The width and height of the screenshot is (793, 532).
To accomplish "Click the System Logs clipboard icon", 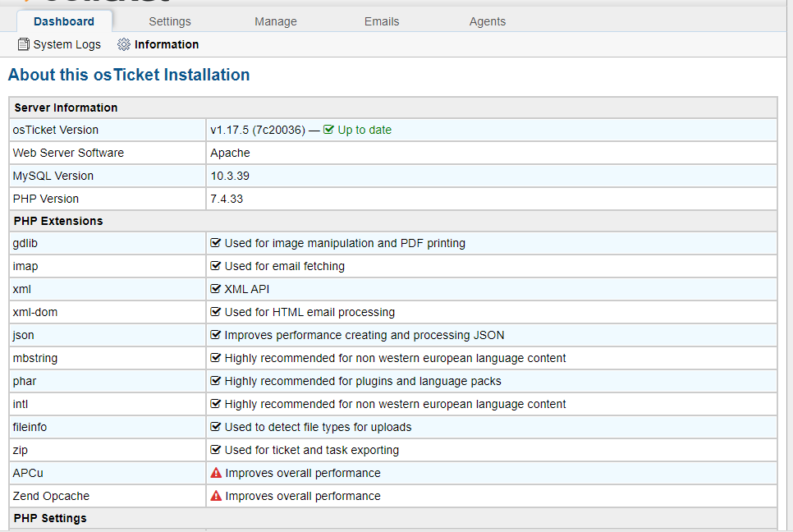I will [x=24, y=44].
